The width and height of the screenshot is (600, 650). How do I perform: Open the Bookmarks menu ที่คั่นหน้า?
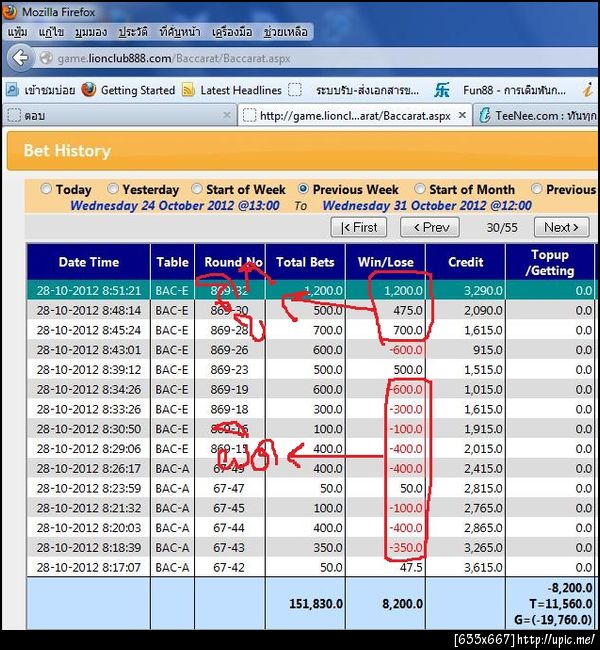coord(180,32)
